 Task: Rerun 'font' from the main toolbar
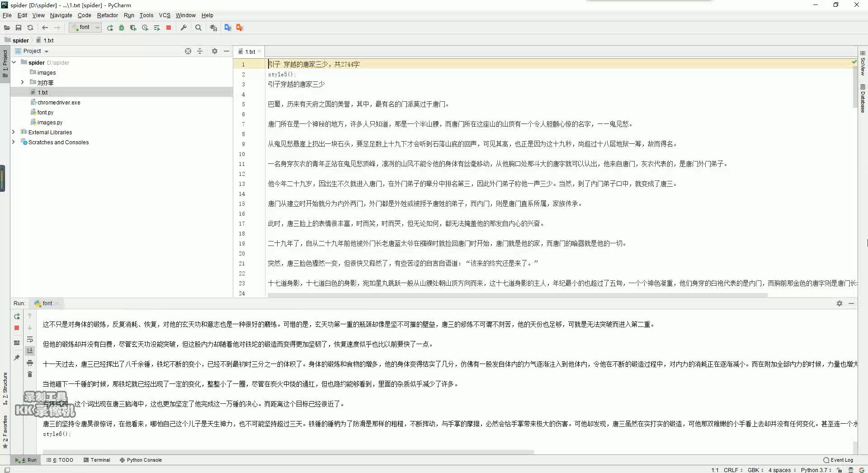tap(110, 28)
